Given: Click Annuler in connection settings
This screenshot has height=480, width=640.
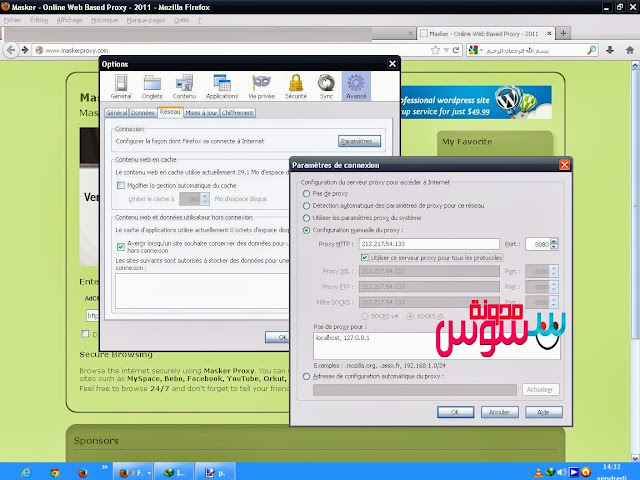Looking at the screenshot, I should pyautogui.click(x=500, y=412).
